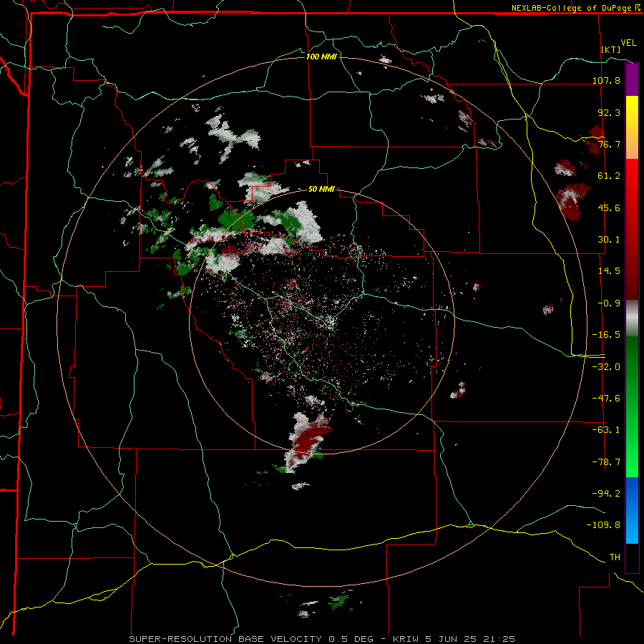Click the product title SUPER-RESOLUTION BASE VELOCITY
This screenshot has width=644, height=644.
(225, 639)
